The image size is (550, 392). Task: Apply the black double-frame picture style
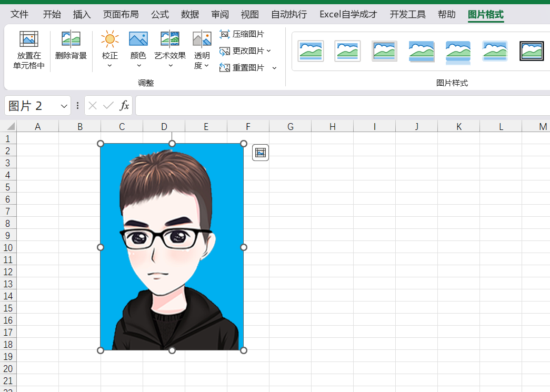tap(532, 51)
